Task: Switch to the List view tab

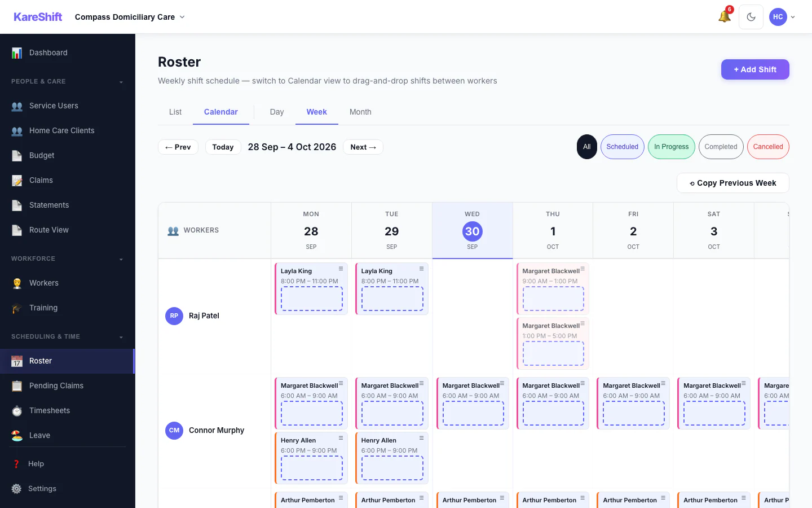Action: (x=175, y=112)
